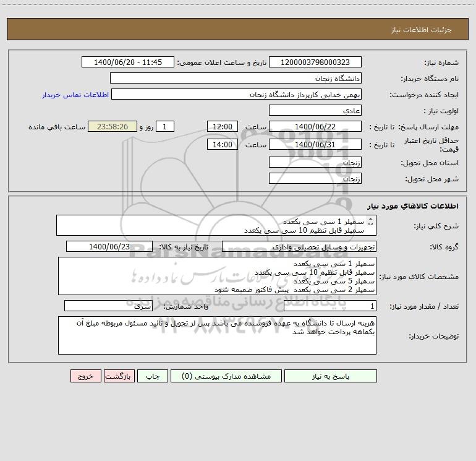Click the بازگشت back button
476x461 pixels.
point(119,376)
